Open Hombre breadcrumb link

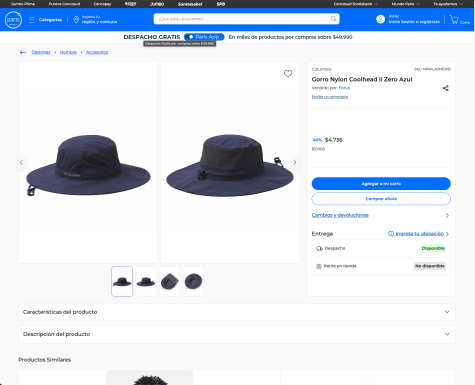point(68,52)
